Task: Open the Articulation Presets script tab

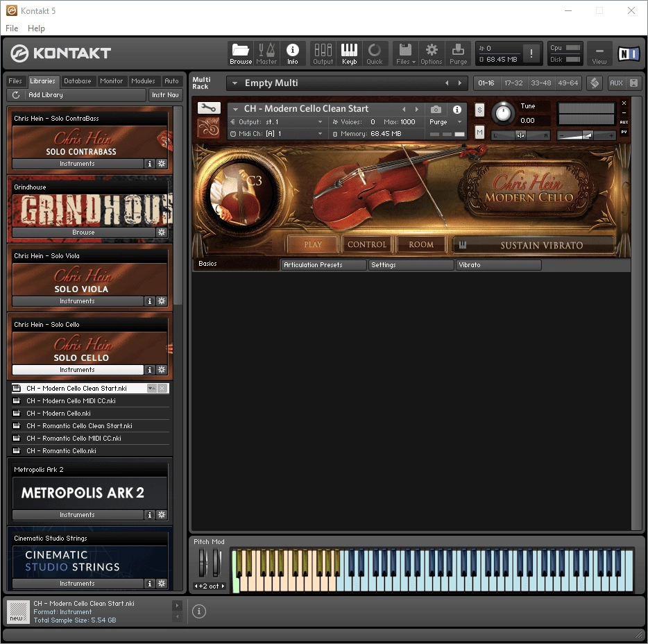Action: pyautogui.click(x=323, y=264)
